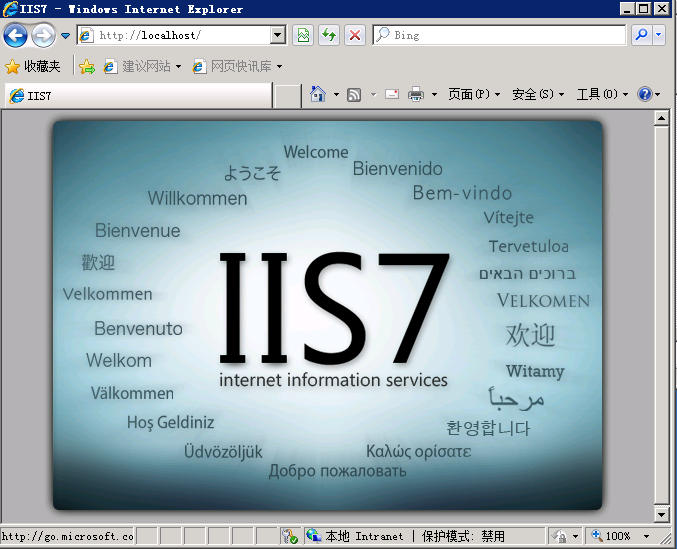Open the 收藏夹 favorites button
Viewport: 677px width, 549px height.
click(x=32, y=66)
